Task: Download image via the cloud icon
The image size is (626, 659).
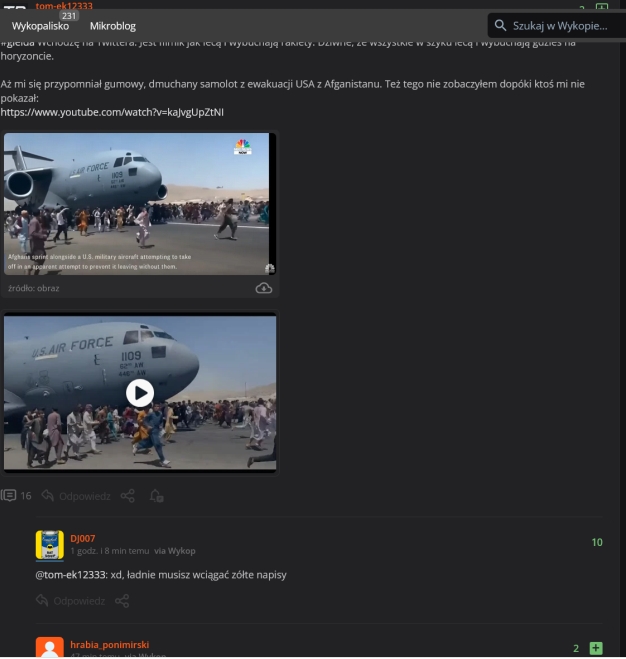Action: pos(264,288)
